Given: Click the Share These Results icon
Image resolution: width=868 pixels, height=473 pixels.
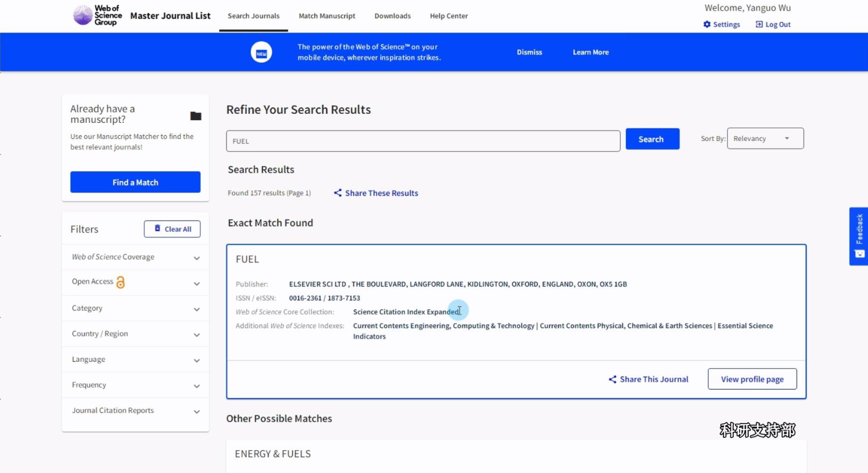Looking at the screenshot, I should [x=338, y=193].
